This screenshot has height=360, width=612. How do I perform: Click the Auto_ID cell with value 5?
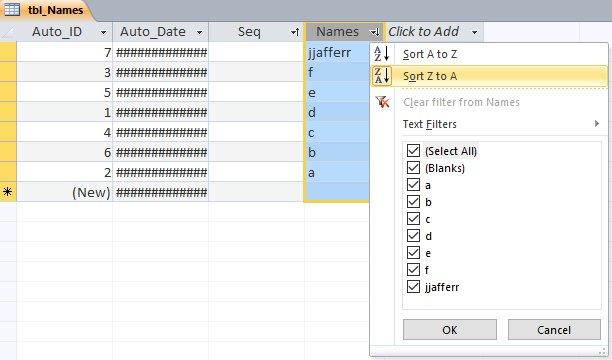tap(65, 93)
